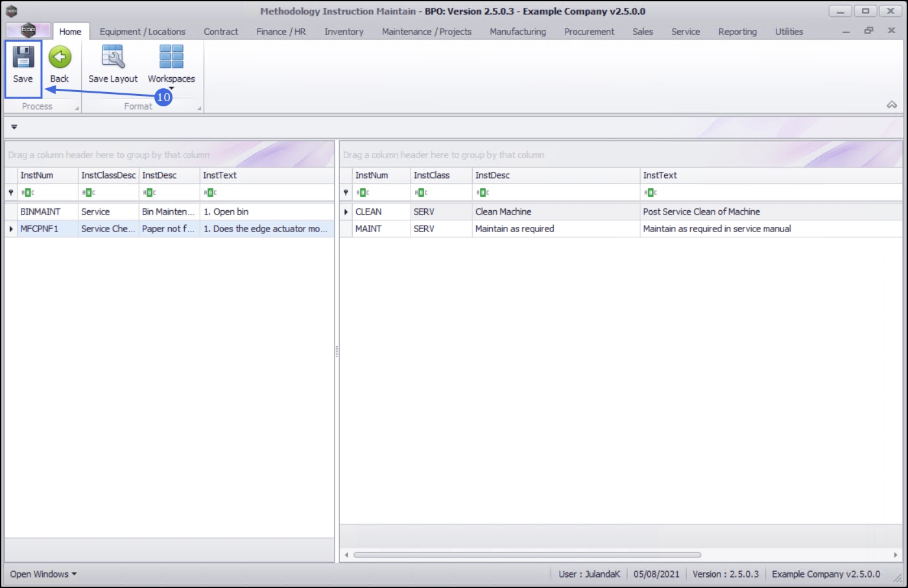Select the CLEAN row cell

click(381, 211)
